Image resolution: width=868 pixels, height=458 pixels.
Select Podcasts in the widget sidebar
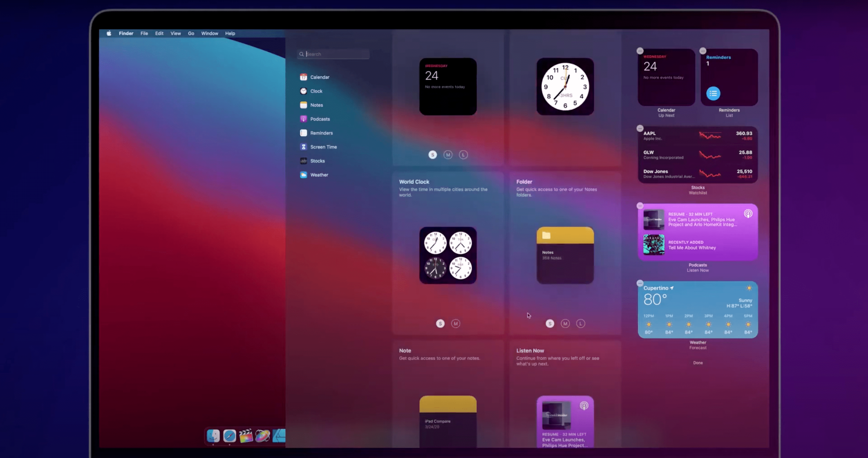(320, 119)
